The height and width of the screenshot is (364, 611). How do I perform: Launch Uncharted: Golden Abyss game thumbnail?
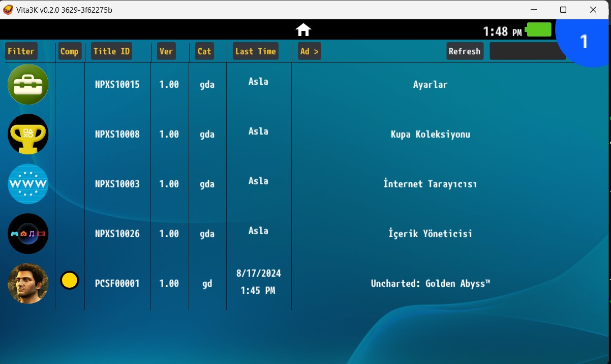[28, 283]
